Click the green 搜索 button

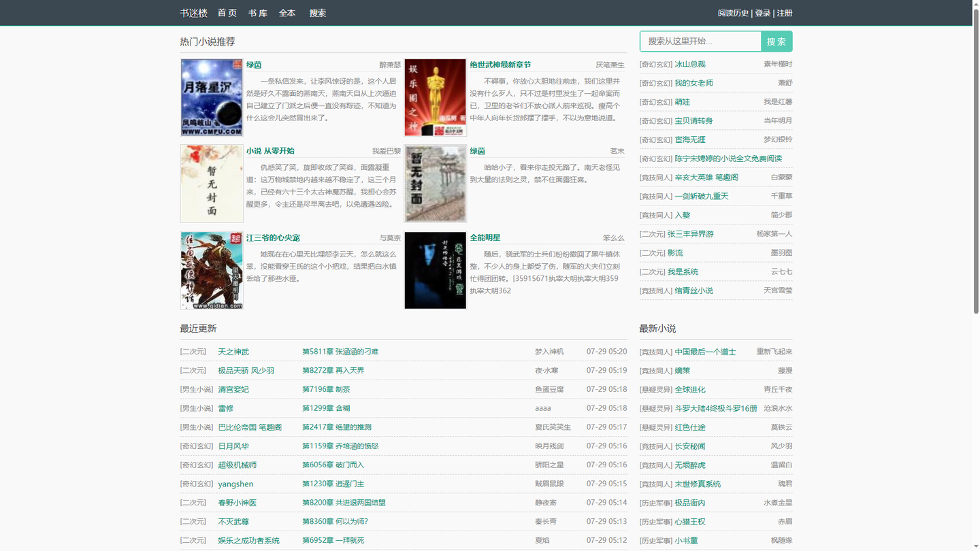point(777,41)
